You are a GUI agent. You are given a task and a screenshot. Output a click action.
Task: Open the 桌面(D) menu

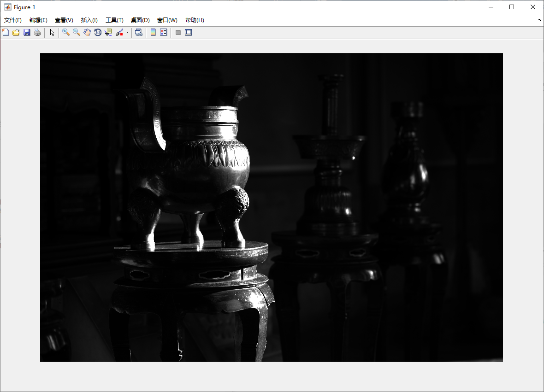(140, 20)
